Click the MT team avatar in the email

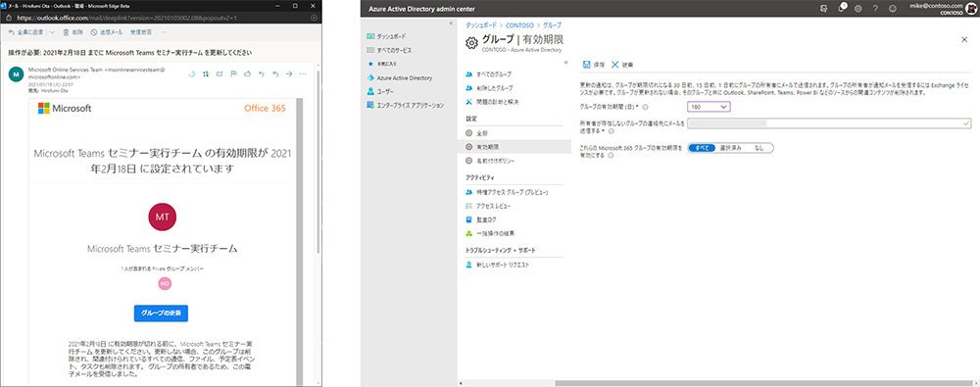[x=162, y=217]
